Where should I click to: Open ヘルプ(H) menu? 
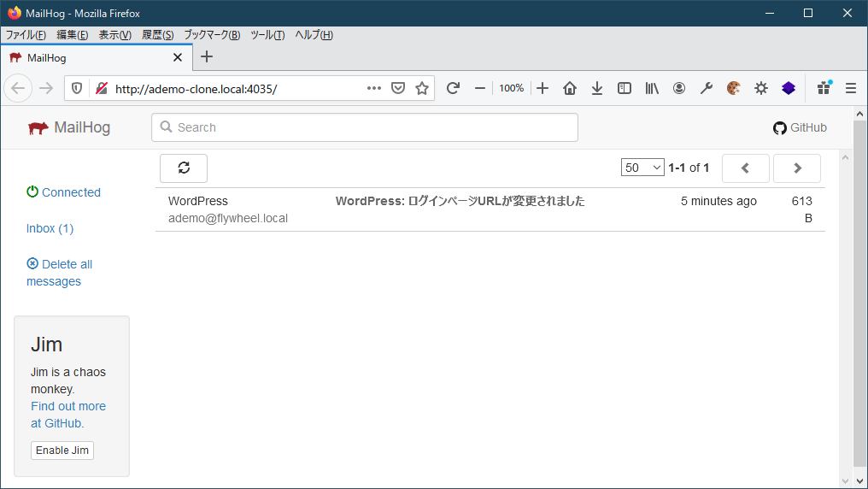click(314, 35)
